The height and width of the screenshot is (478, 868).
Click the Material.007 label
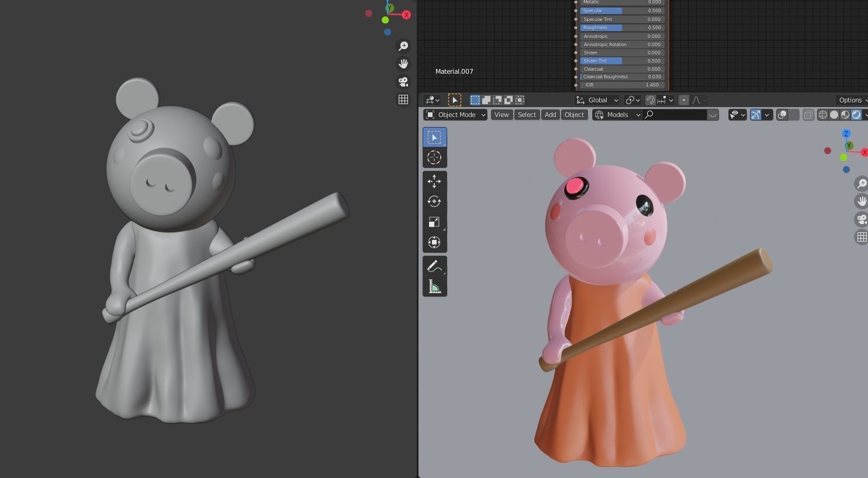tap(454, 71)
